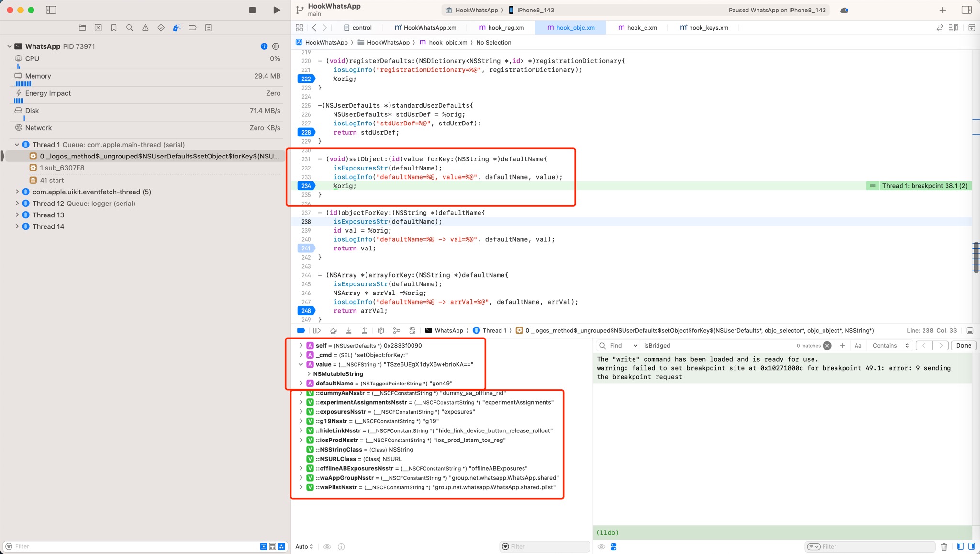Open Debug Memory Graph button

coord(397,331)
